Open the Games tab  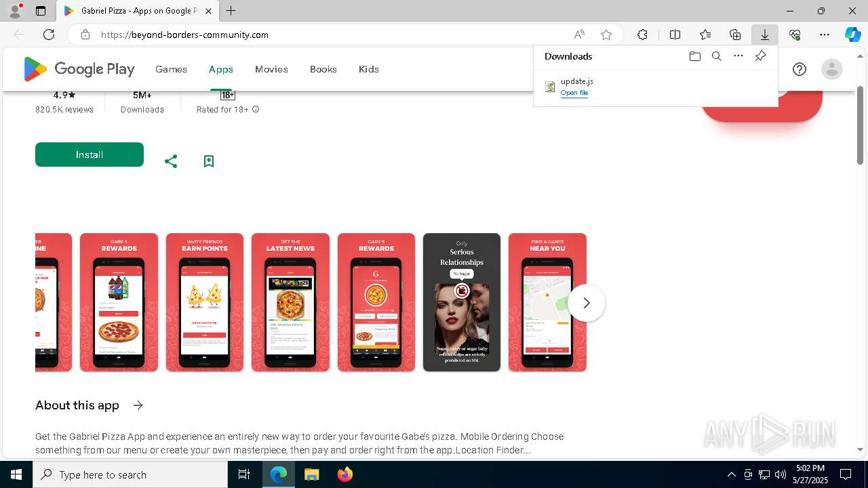click(171, 69)
